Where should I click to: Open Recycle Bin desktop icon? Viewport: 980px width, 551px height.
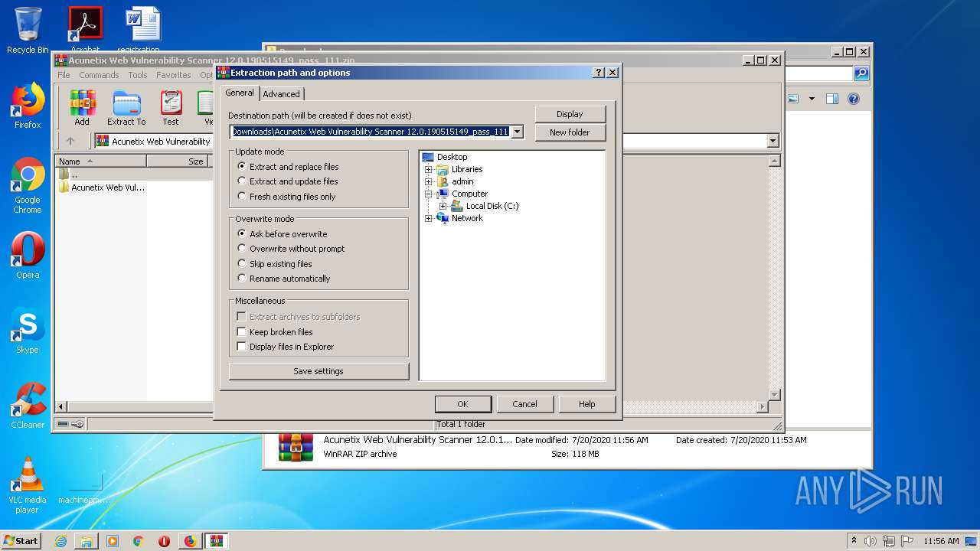28,31
